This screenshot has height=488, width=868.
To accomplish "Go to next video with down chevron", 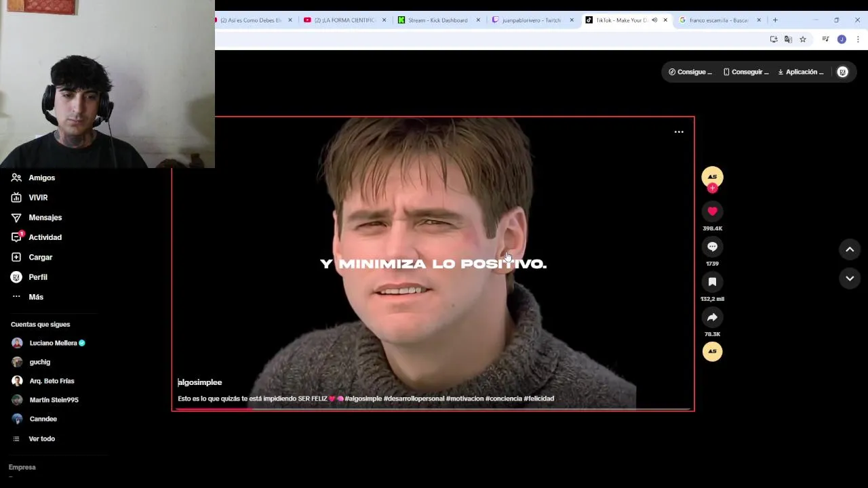I will tap(850, 279).
